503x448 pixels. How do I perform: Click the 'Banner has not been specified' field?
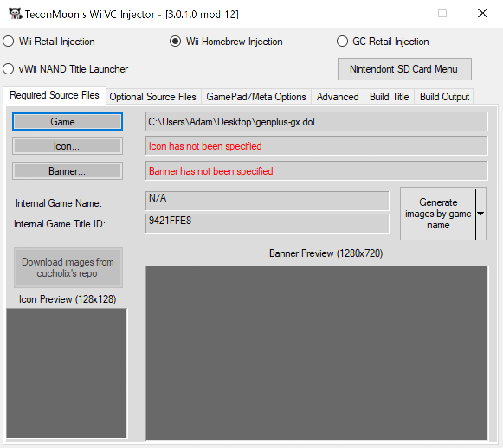click(x=316, y=171)
